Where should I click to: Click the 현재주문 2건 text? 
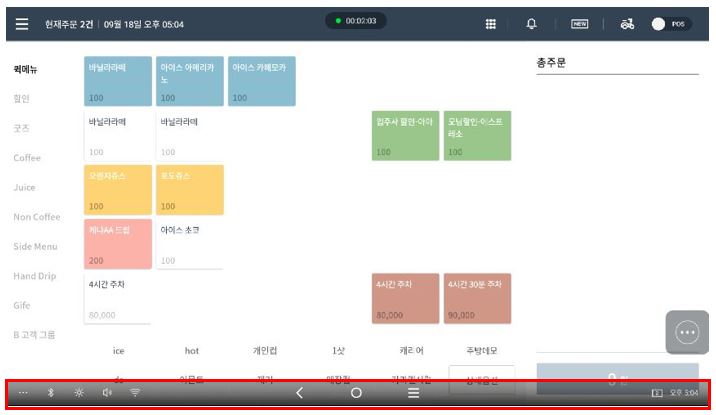point(68,24)
